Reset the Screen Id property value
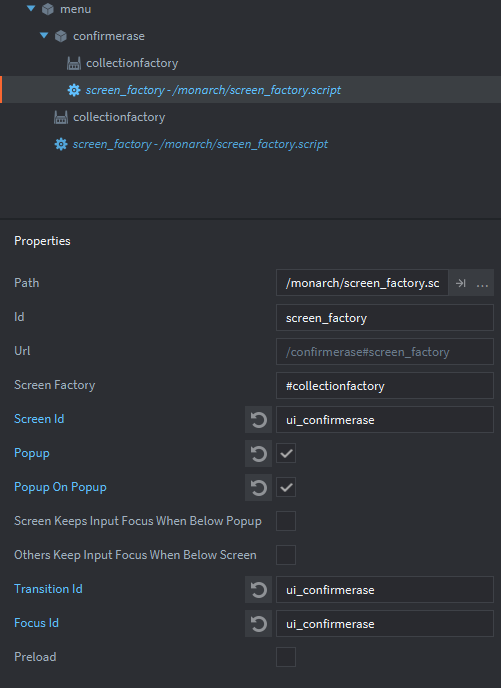This screenshot has width=501, height=688. point(258,420)
